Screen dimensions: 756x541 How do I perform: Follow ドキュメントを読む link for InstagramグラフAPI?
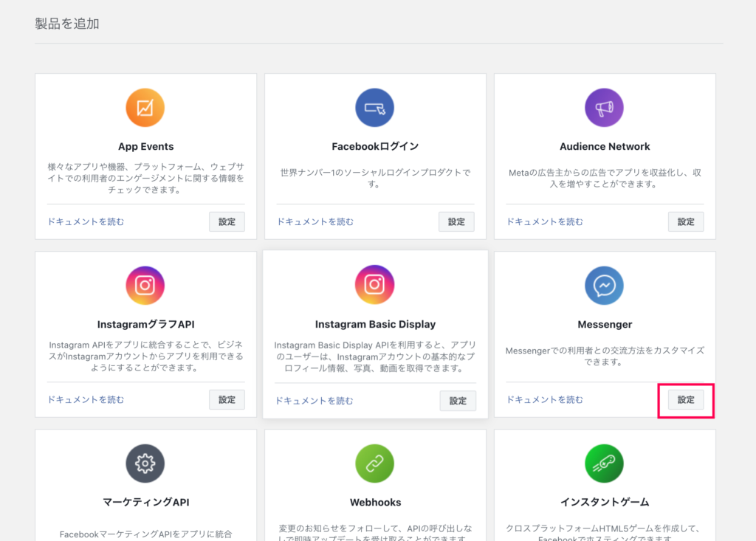(86, 400)
